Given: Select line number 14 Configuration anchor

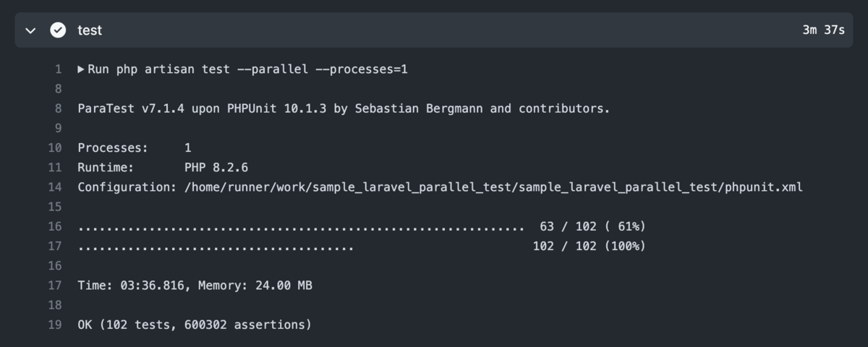Looking at the screenshot, I should point(55,187).
